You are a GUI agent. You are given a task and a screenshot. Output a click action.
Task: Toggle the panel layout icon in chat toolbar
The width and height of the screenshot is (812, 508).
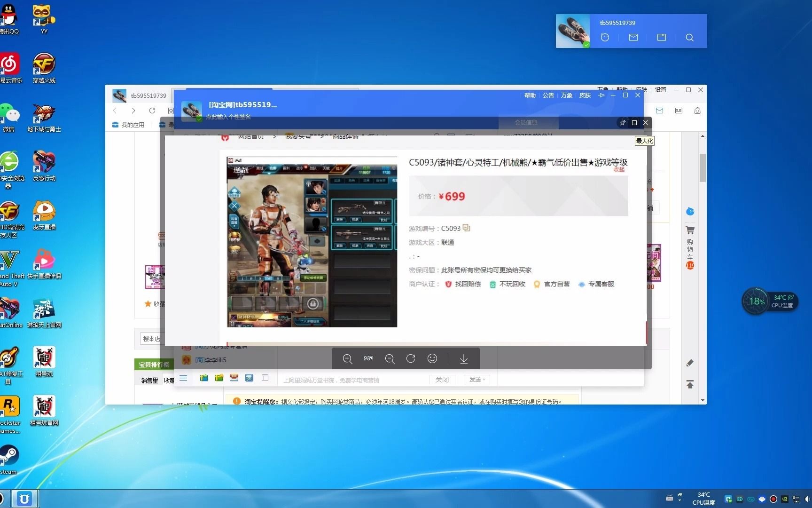click(x=265, y=378)
